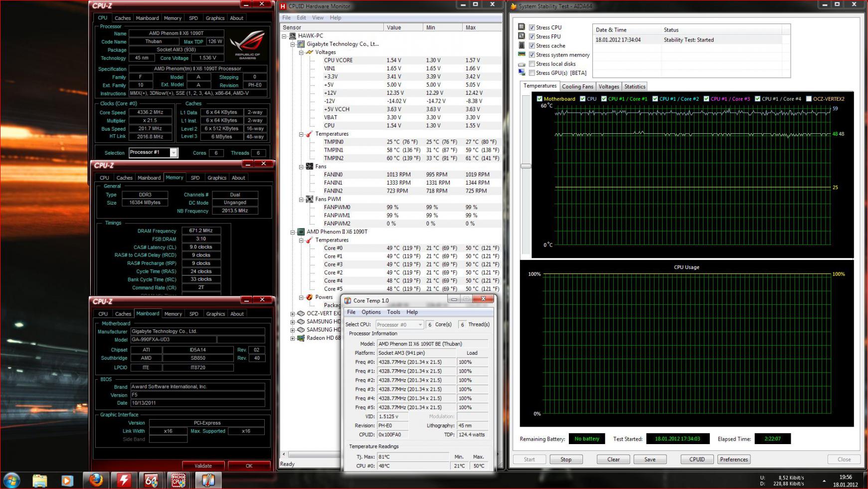Screen dimensions: 868x489
Task: Click the Fans PWM icon in HWMonitor
Action: coord(309,199)
